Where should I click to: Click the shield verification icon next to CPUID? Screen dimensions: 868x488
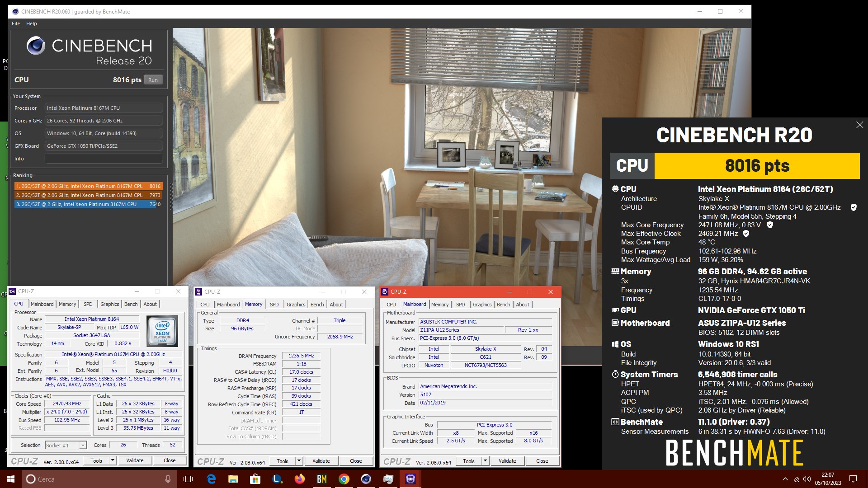click(x=854, y=207)
